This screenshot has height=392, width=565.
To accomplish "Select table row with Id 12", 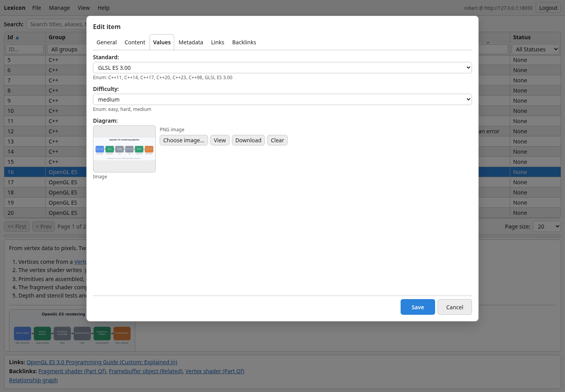I will tap(45, 131).
